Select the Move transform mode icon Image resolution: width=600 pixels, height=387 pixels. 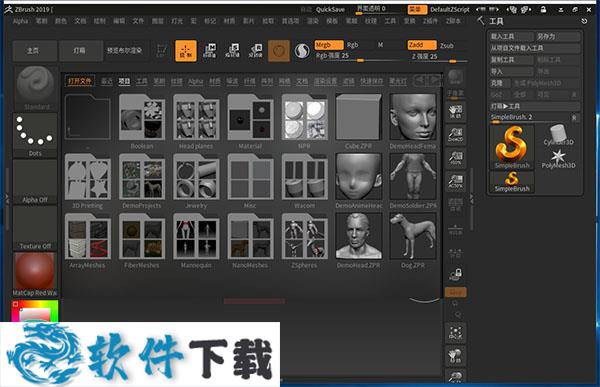pos(209,51)
